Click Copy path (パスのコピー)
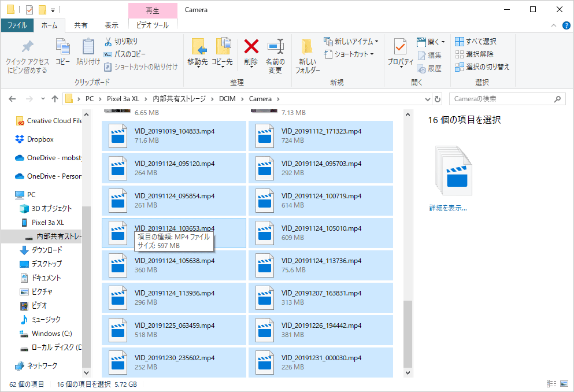This screenshot has height=392, width=574. (125, 54)
